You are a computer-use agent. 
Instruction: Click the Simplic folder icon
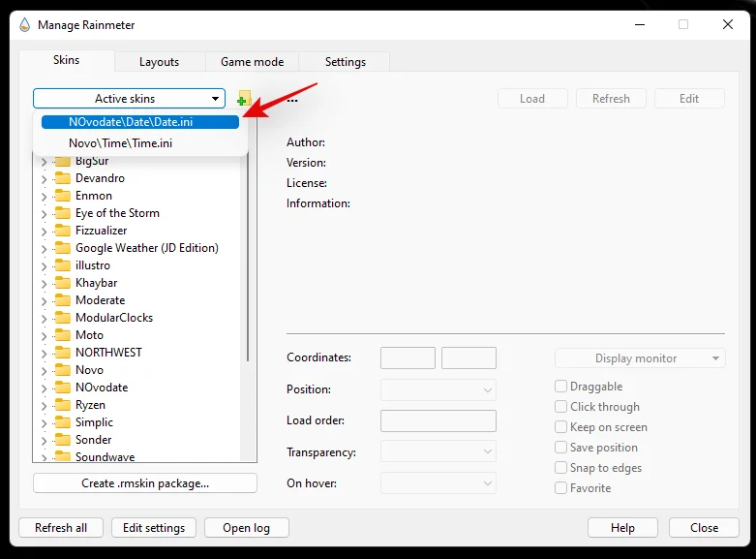(x=63, y=421)
